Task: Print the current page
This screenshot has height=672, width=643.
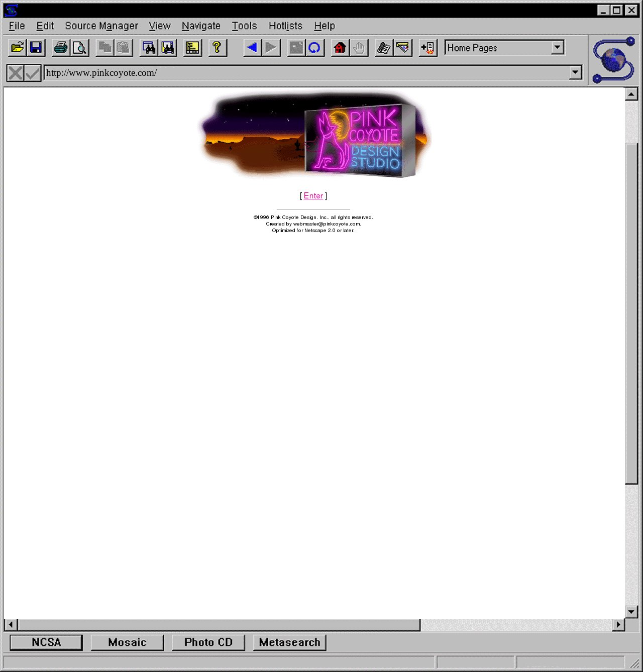Action: (x=61, y=48)
